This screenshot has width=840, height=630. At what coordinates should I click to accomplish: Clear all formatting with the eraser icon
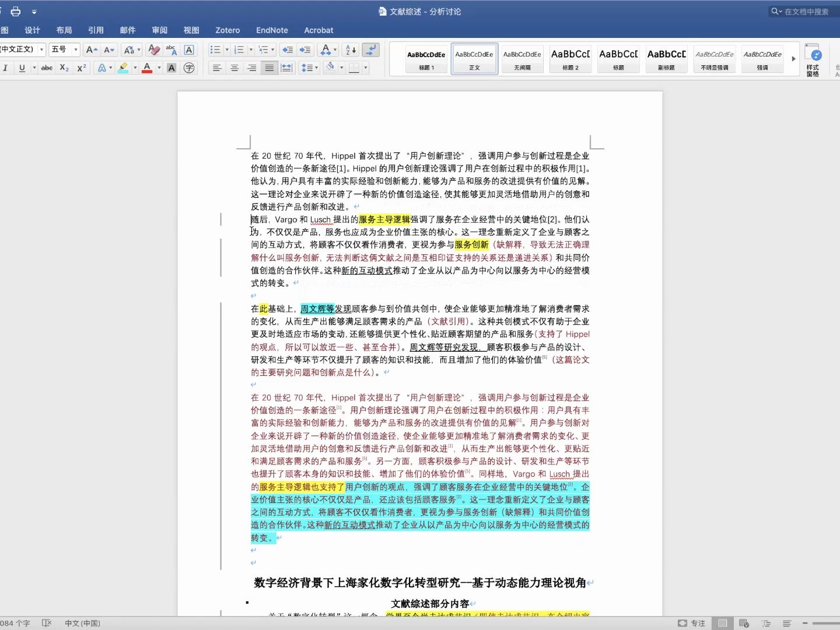(x=154, y=50)
